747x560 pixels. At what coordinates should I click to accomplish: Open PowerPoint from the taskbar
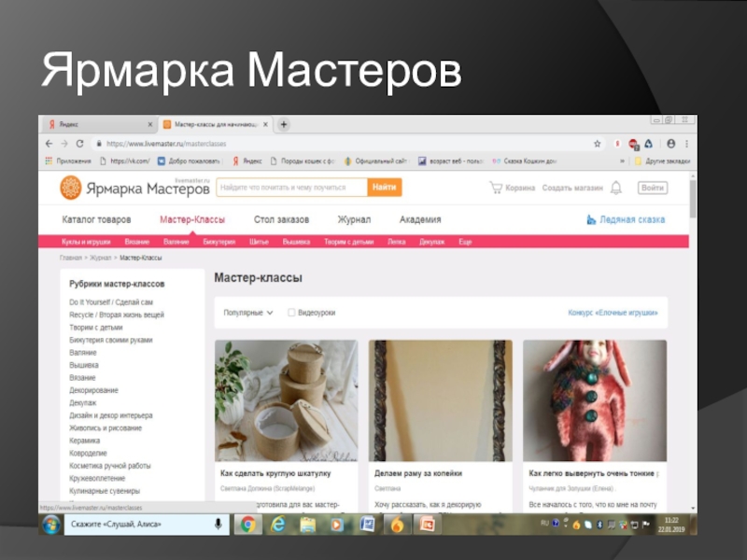click(x=427, y=525)
